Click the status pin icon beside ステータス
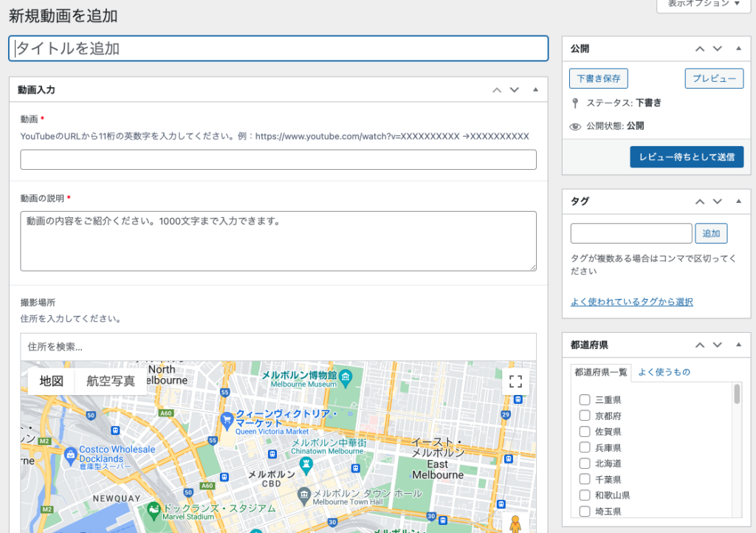The width and height of the screenshot is (756, 533). pyautogui.click(x=574, y=103)
